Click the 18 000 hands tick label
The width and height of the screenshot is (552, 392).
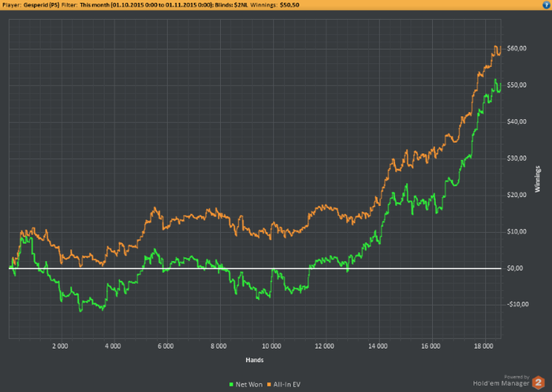coord(483,346)
